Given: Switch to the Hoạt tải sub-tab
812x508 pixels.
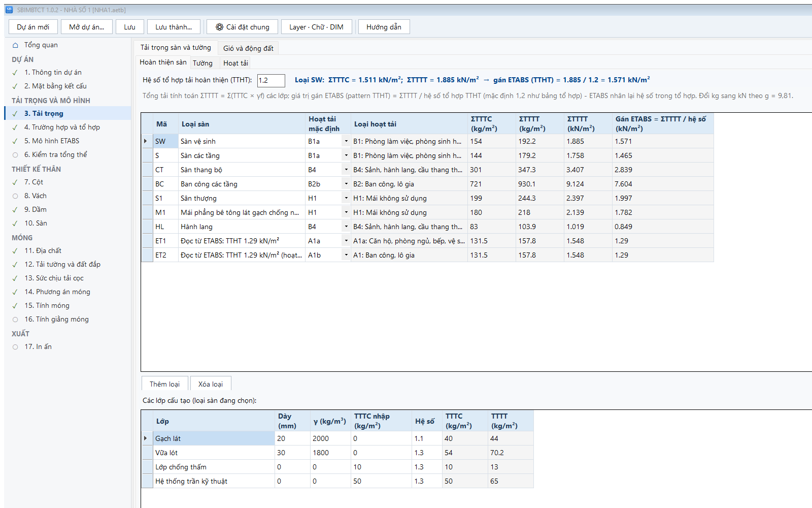Looking at the screenshot, I should tap(236, 63).
